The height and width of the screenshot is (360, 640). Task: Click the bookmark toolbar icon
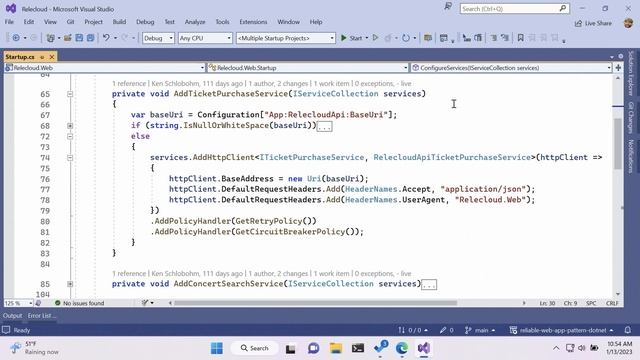[x=520, y=38]
